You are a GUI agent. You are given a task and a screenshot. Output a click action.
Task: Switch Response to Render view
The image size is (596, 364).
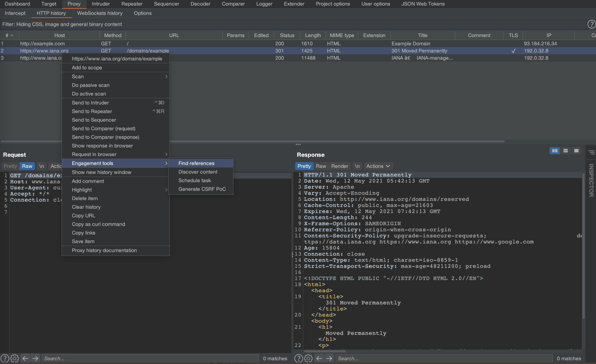339,166
